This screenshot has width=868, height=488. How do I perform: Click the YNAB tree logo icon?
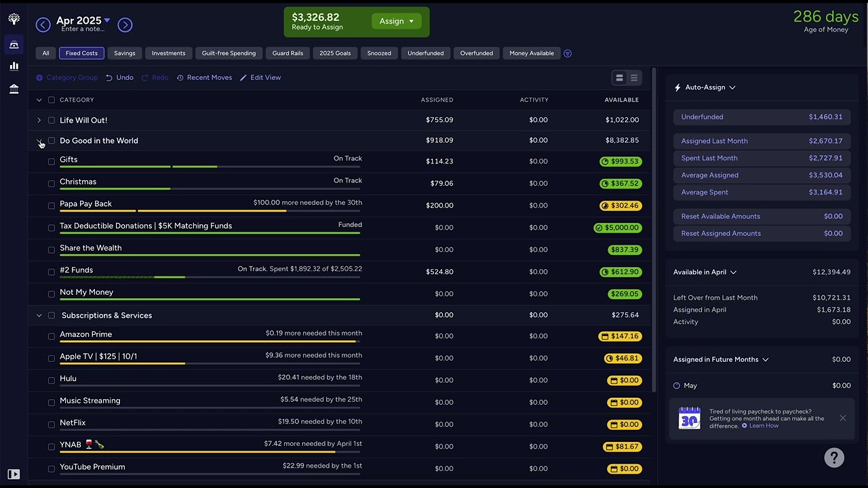[x=14, y=19]
